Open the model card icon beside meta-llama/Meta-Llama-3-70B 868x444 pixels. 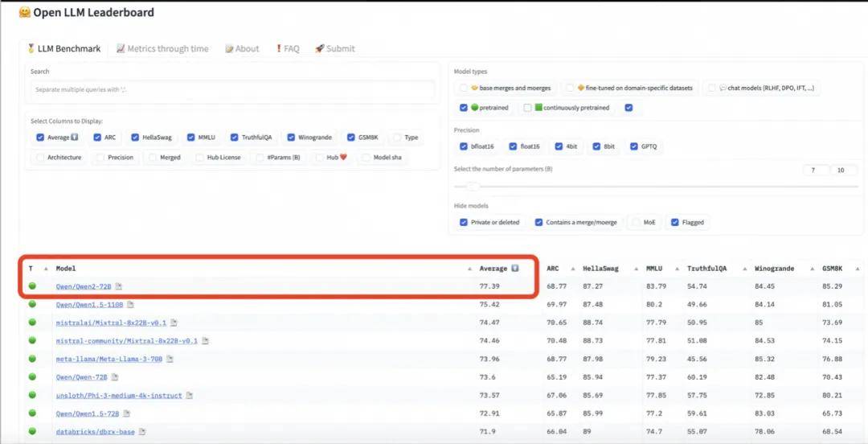point(170,360)
